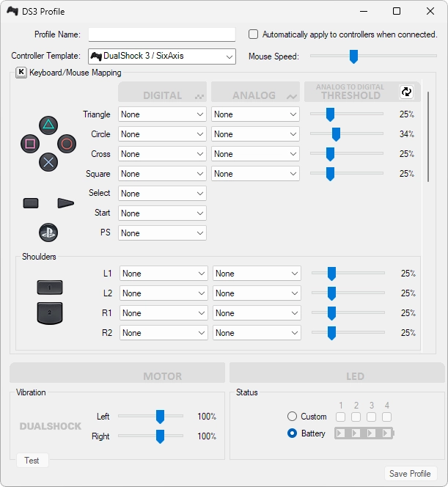Minimize the DS3 Profile window
This screenshot has height=487, width=448.
point(364,11)
